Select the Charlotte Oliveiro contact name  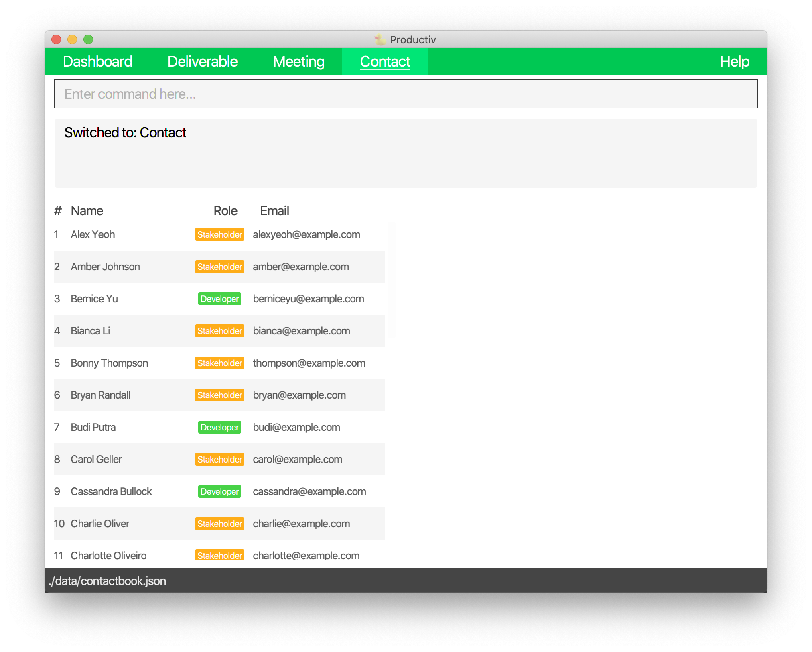click(109, 556)
